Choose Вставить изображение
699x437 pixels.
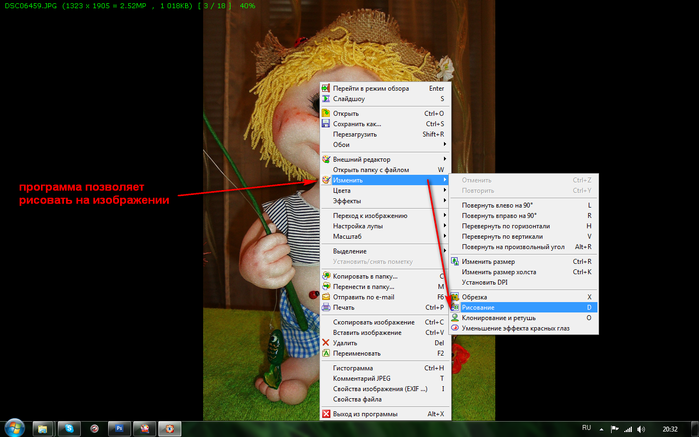(x=386, y=332)
